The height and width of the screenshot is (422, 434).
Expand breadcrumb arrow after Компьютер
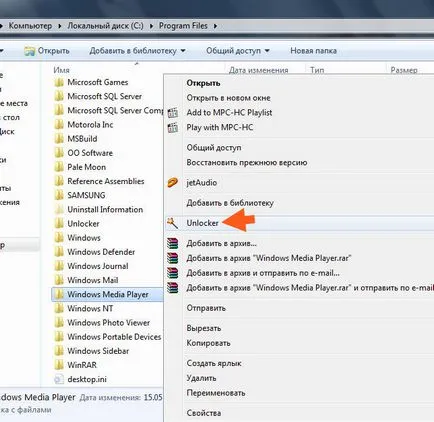(60, 26)
